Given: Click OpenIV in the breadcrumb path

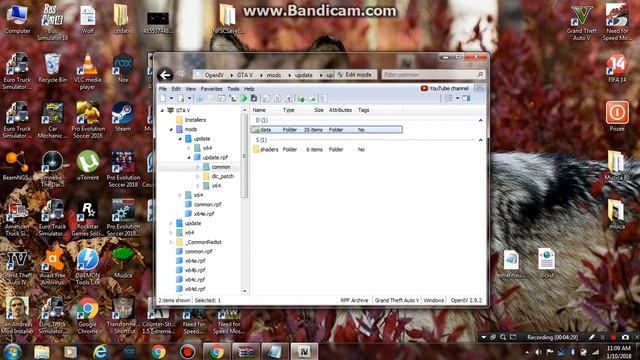Looking at the screenshot, I should click(x=214, y=75).
